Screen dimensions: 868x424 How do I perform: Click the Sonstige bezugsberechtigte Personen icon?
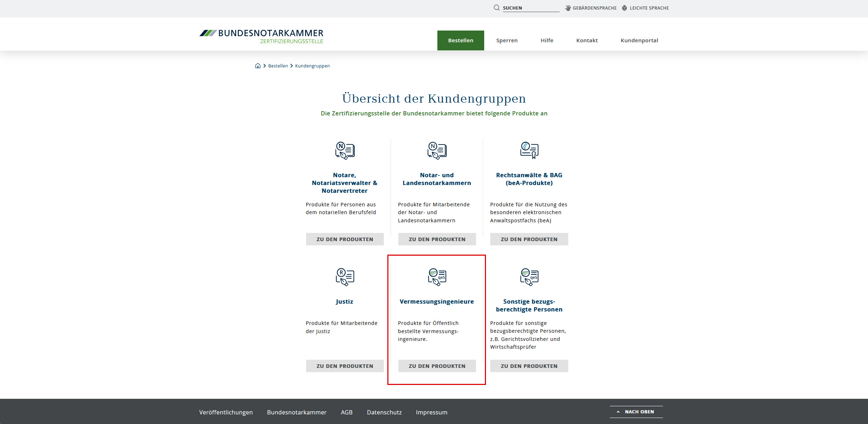[x=529, y=277]
